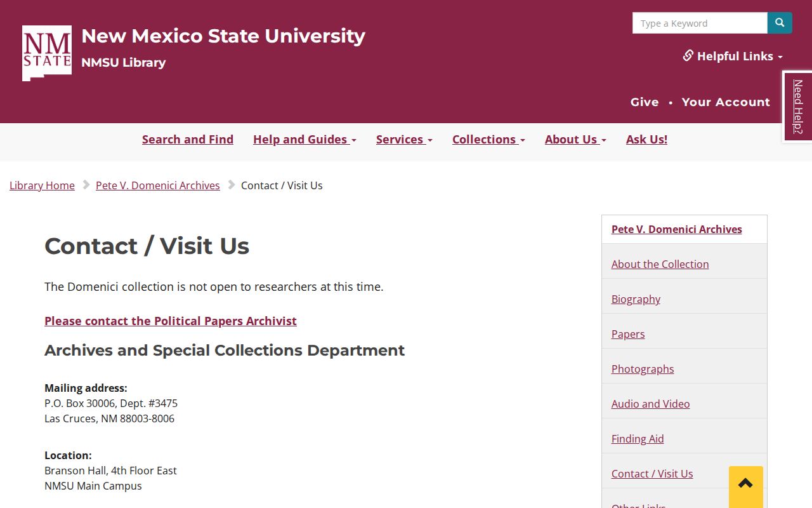The width and height of the screenshot is (812, 508).
Task: Click the NMSU Library header link
Action: pos(124,62)
